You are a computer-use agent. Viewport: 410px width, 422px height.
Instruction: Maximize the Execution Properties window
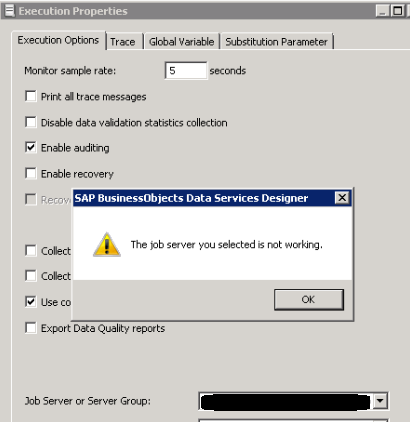point(397,11)
